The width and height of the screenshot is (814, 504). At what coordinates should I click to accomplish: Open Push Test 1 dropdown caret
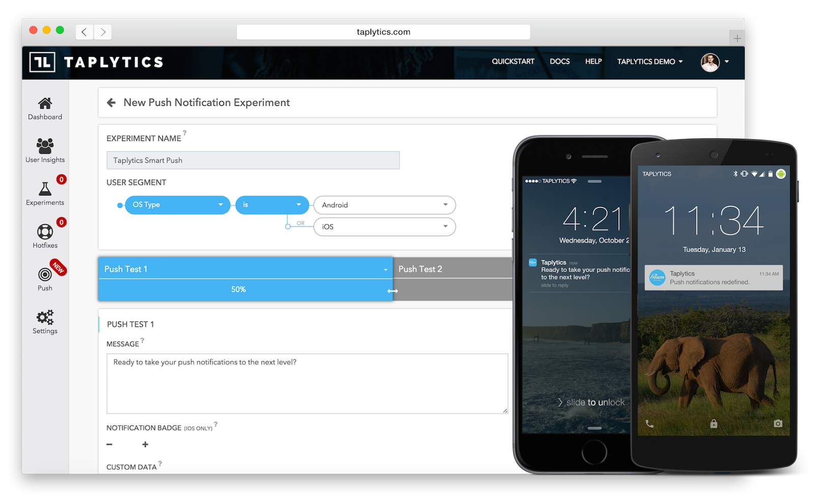386,270
